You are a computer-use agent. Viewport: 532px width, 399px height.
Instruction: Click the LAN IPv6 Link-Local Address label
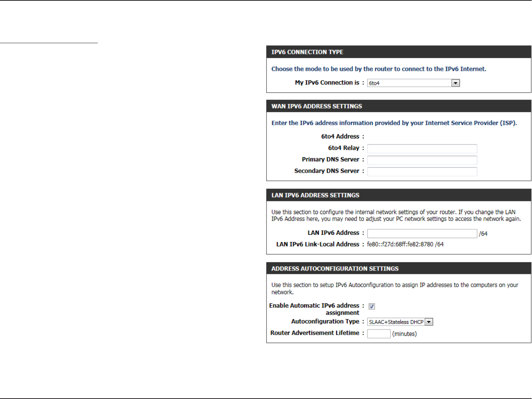click(x=318, y=244)
